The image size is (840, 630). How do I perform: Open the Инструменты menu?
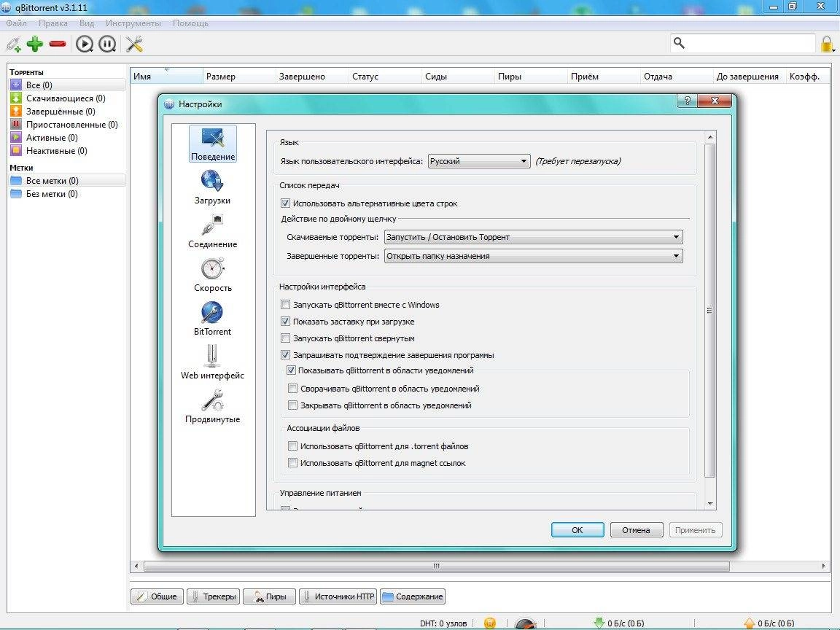point(133,23)
